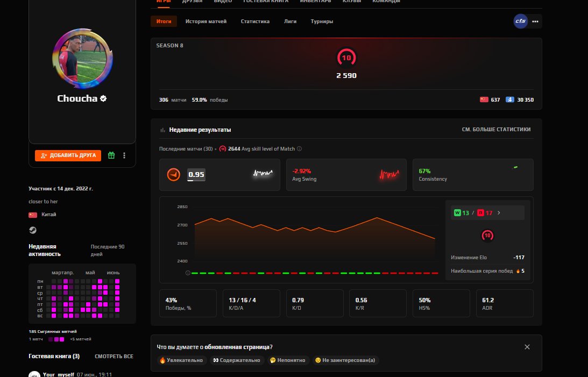Click the 59.0% победы text

[210, 100]
